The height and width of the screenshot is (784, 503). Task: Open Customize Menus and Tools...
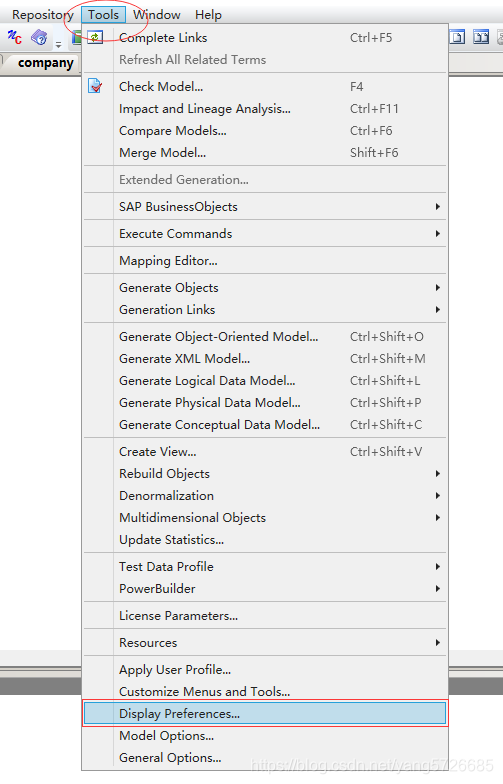(265, 692)
